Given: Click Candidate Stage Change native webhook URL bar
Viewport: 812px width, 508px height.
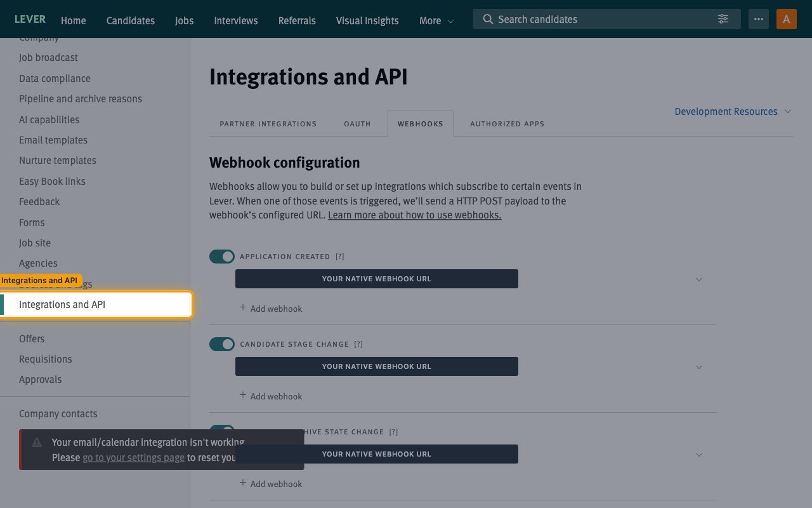Looking at the screenshot, I should (x=377, y=366).
